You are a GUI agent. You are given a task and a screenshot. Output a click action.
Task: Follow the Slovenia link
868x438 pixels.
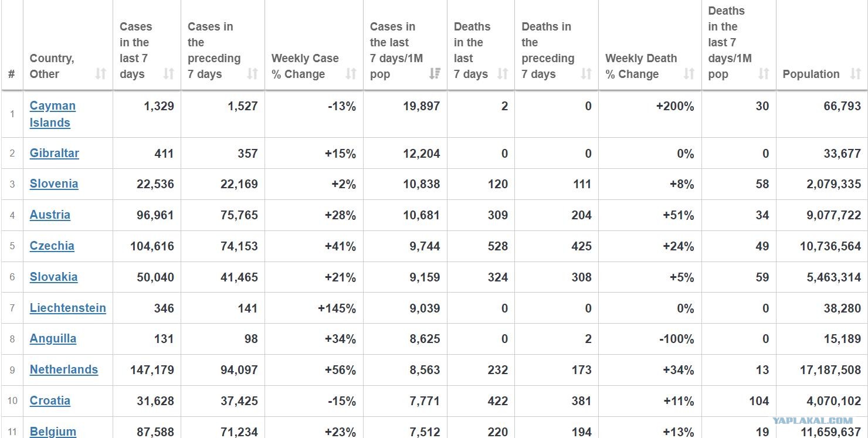pos(54,184)
